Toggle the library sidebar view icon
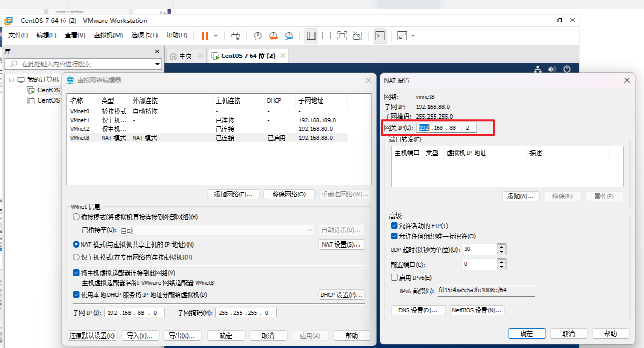 click(310, 36)
